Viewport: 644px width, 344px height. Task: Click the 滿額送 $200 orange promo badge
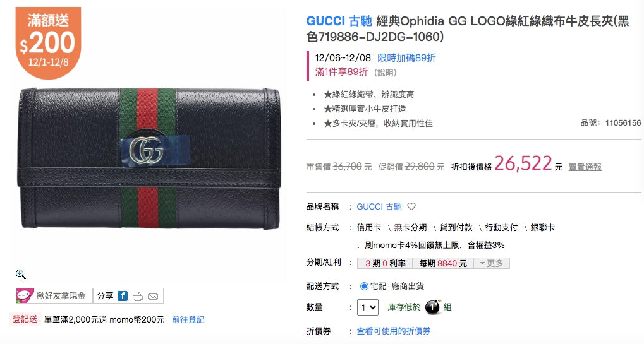click(49, 43)
